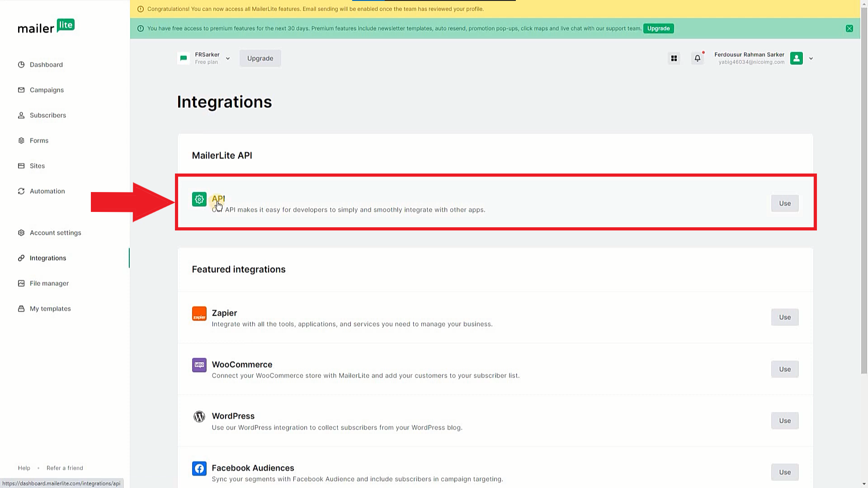This screenshot has width=868, height=488.
Task: Dismiss the green premium banner
Action: (849, 28)
